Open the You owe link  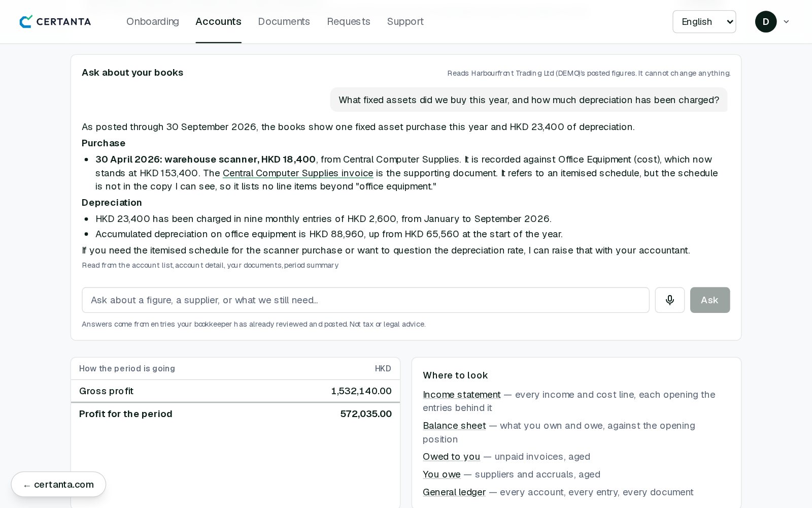(442, 474)
